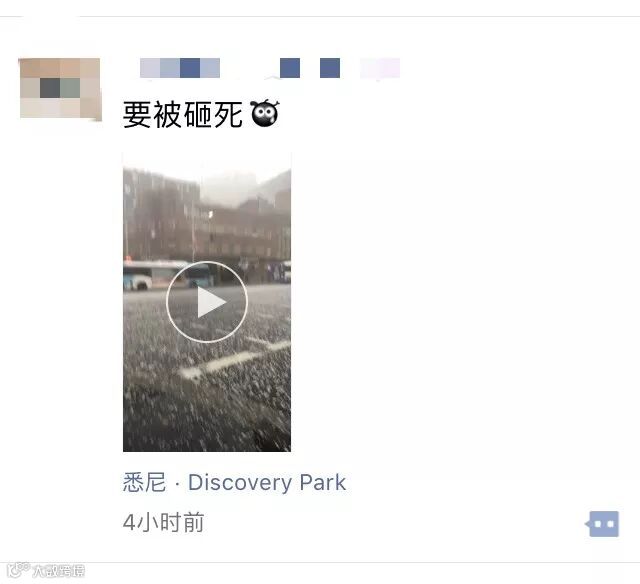Click the watermark logo at bottom left

18,570
